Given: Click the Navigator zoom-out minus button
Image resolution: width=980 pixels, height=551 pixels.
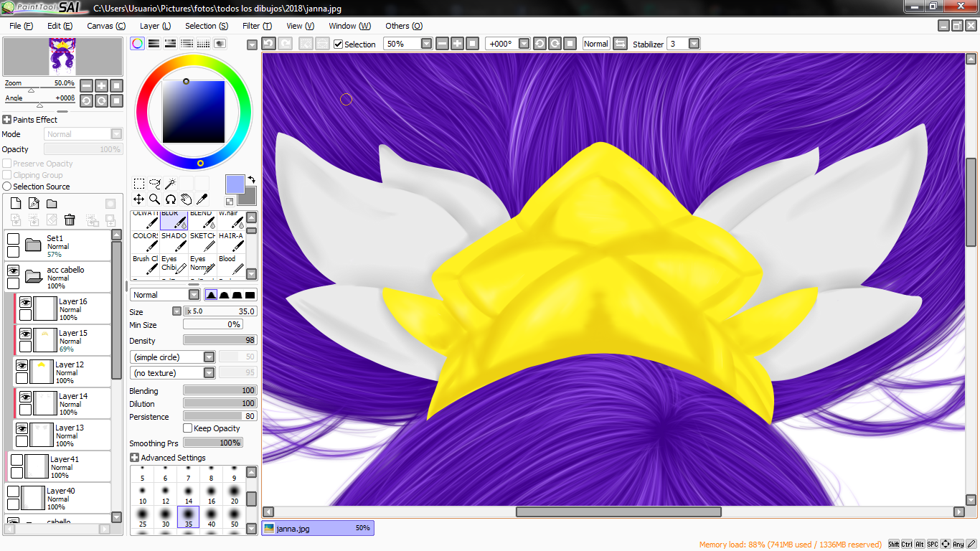Looking at the screenshot, I should pos(86,85).
